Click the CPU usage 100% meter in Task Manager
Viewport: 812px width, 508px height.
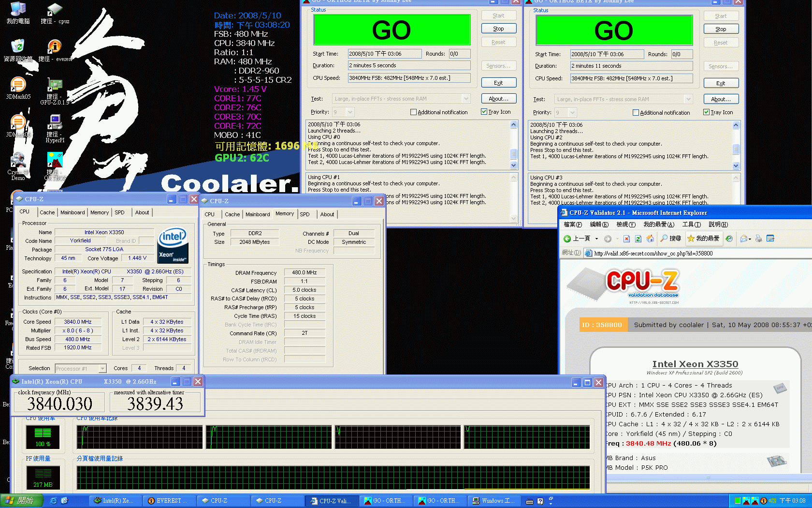click(43, 437)
